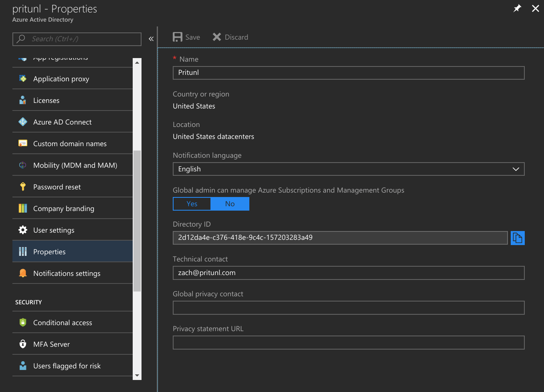The width and height of the screenshot is (544, 392).
Task: Click the Azure AD Connect diamond icon
Action: [23, 122]
